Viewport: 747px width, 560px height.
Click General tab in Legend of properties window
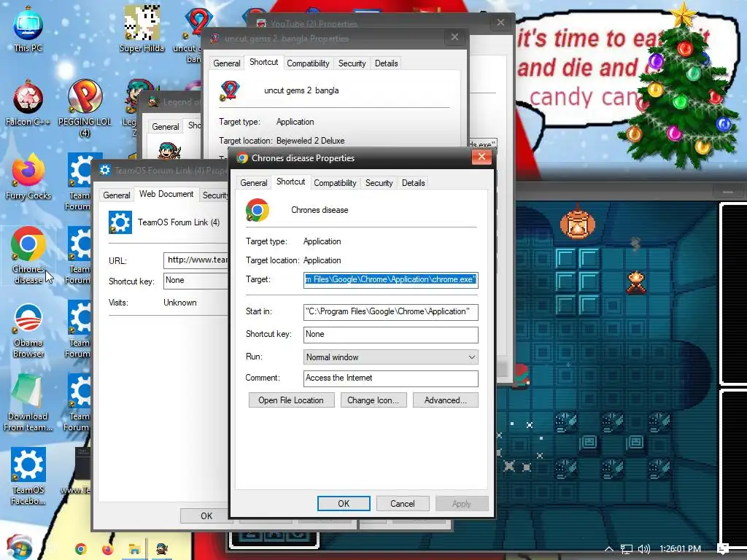pos(166,127)
